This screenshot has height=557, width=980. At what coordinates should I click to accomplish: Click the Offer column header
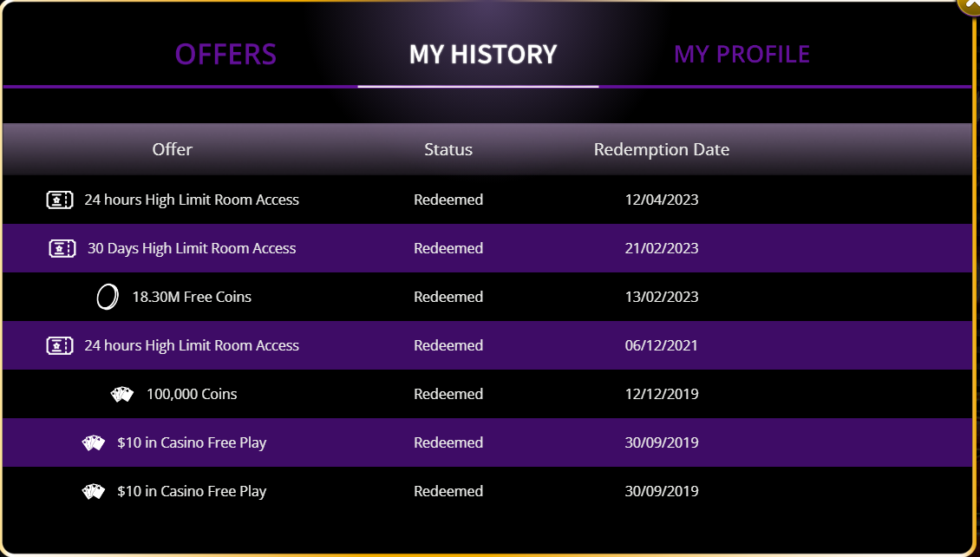click(173, 149)
